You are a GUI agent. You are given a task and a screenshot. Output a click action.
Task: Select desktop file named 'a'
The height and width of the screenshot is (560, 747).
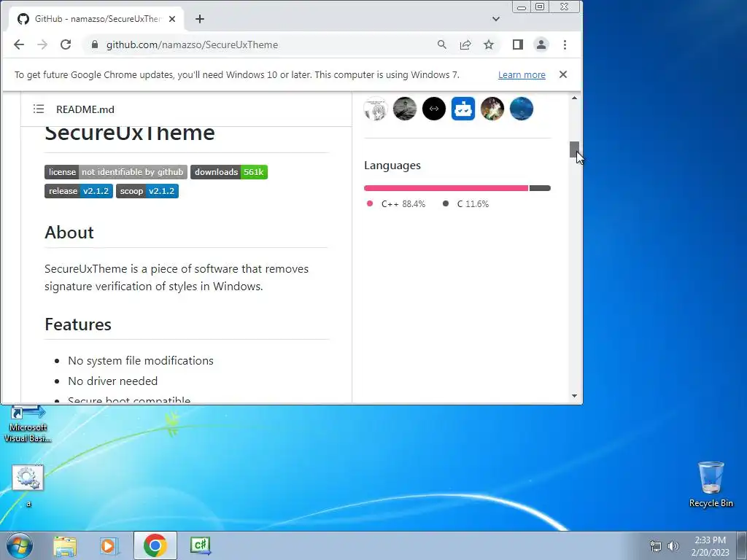pyautogui.click(x=28, y=486)
